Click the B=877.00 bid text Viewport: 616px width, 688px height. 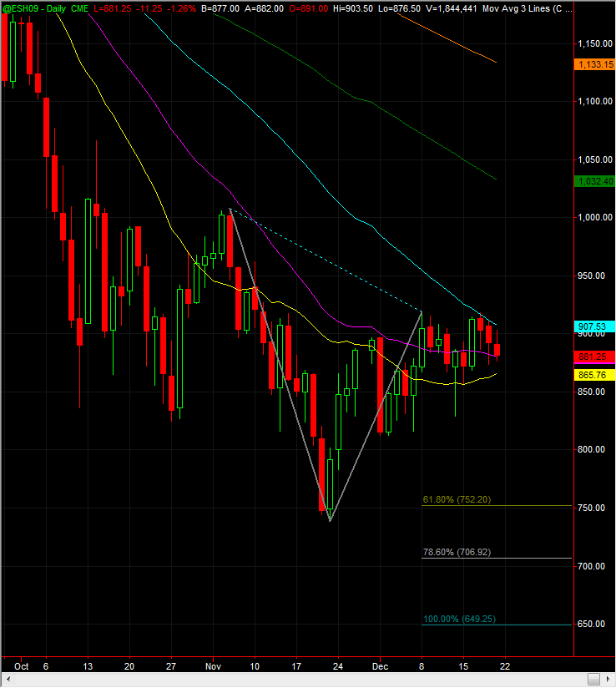click(x=220, y=9)
